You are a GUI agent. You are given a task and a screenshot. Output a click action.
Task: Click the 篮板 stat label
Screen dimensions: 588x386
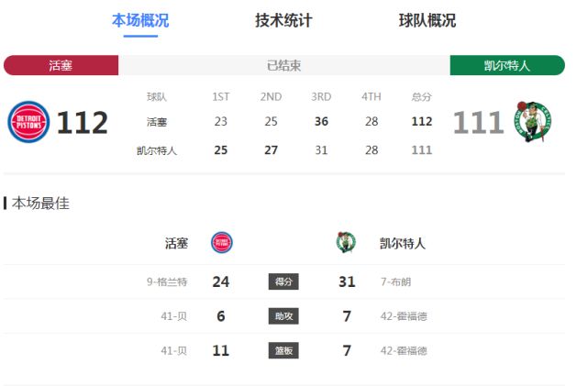pyautogui.click(x=283, y=350)
